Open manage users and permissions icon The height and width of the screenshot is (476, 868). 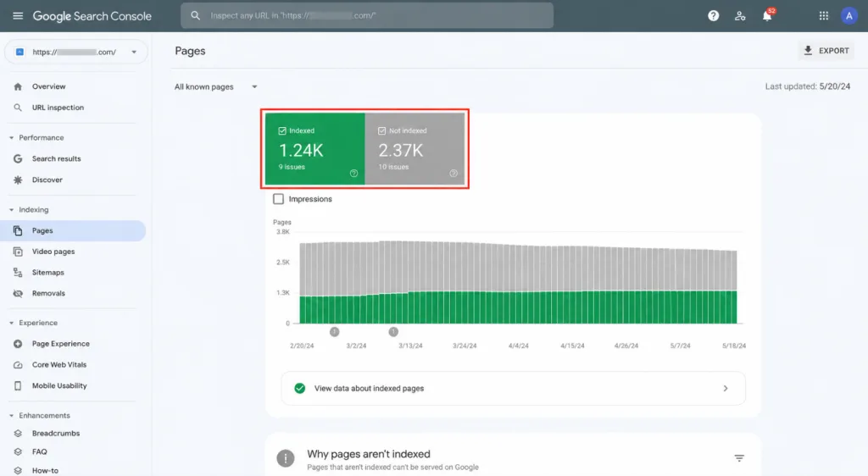[739, 16]
